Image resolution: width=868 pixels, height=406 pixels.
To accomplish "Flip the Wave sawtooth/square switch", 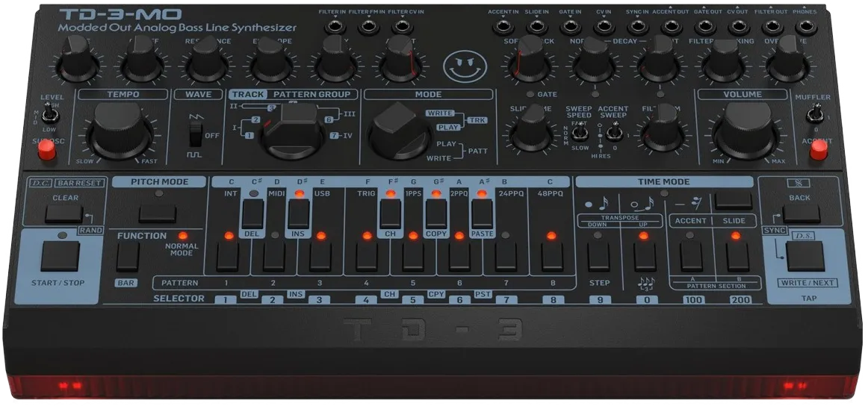I will coord(194,134).
